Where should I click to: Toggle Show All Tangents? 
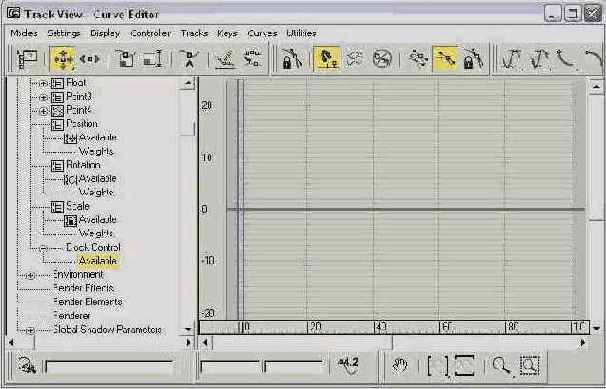[419, 59]
